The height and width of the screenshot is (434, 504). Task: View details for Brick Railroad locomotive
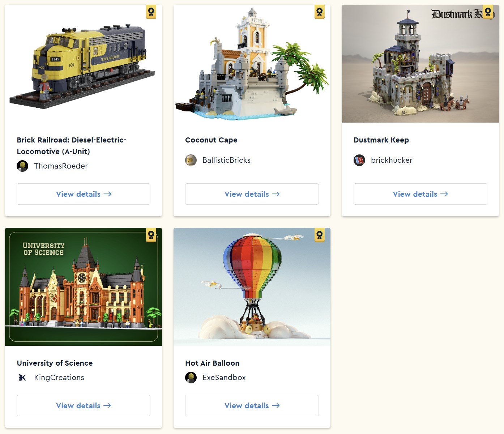pos(84,194)
